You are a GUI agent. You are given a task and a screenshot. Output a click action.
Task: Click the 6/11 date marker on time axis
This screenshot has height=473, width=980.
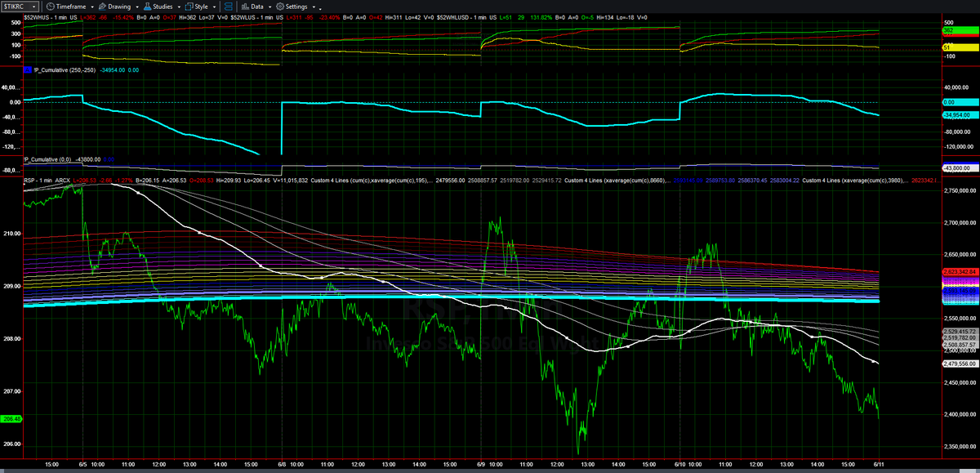pos(879,464)
